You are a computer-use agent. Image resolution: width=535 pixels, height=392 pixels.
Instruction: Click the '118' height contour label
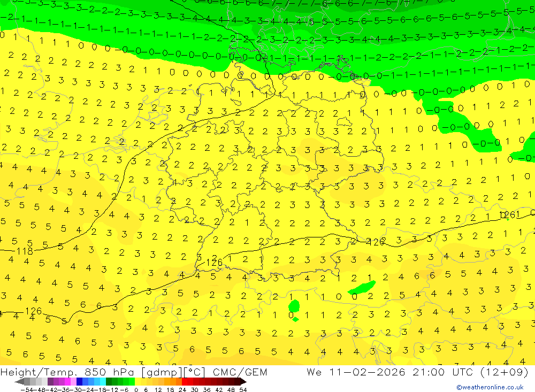(25, 251)
